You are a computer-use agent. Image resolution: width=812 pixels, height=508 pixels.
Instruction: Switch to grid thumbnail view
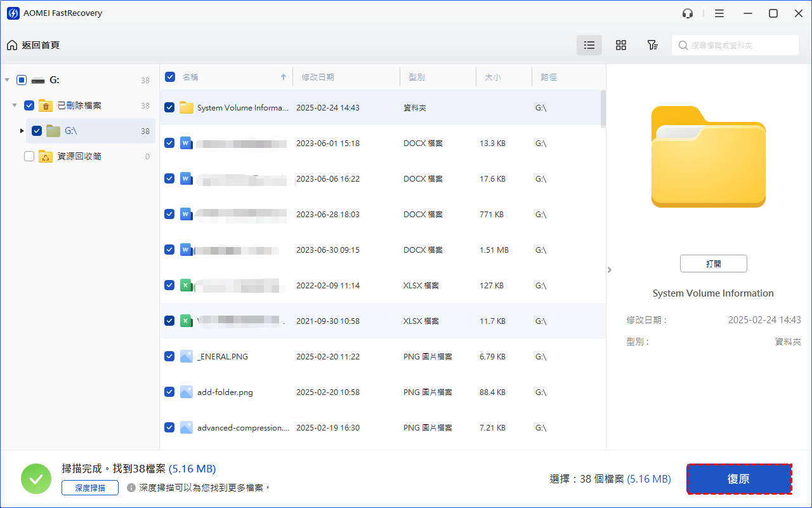[x=621, y=45]
